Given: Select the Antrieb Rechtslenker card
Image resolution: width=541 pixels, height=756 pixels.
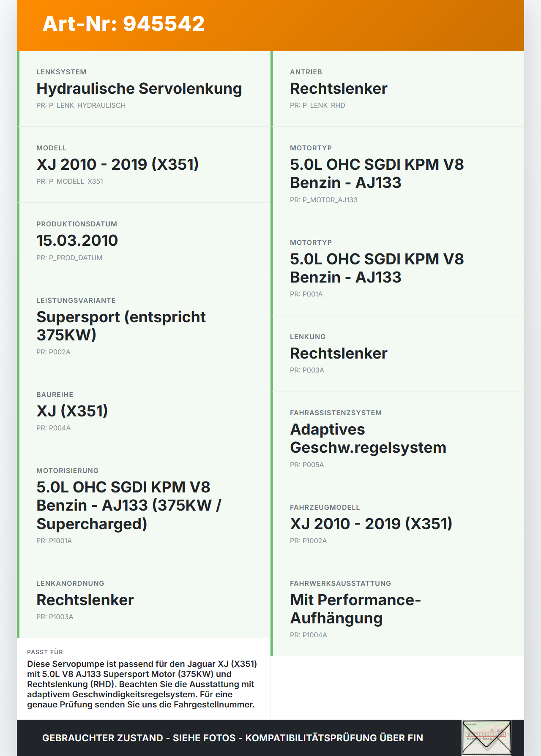Looking at the screenshot, I should coord(397,89).
